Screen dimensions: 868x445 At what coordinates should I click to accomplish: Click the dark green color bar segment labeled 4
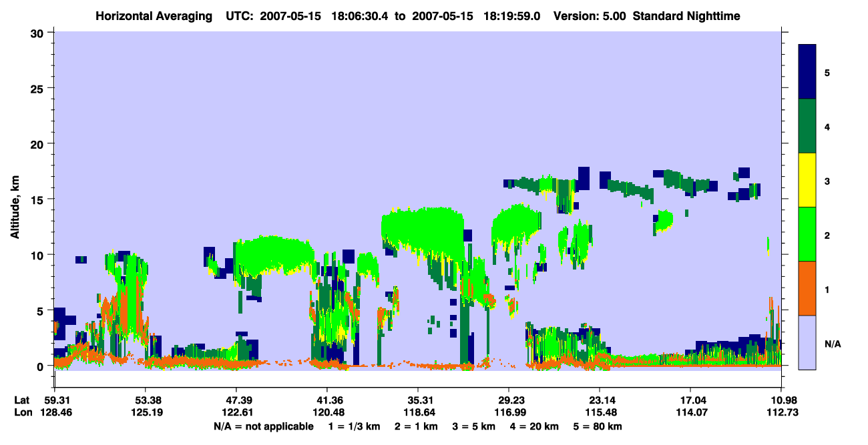pos(807,126)
